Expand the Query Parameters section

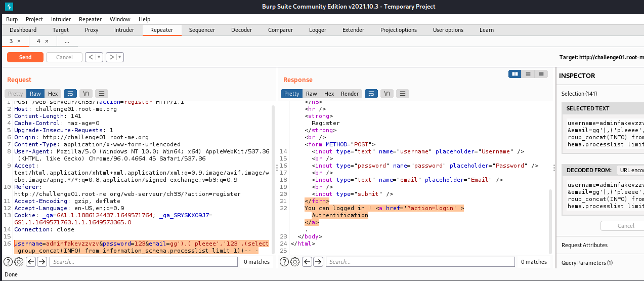point(600,263)
